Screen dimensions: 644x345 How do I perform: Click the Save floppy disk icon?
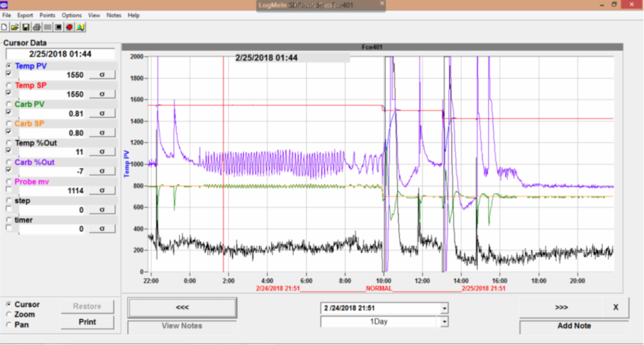click(26, 27)
